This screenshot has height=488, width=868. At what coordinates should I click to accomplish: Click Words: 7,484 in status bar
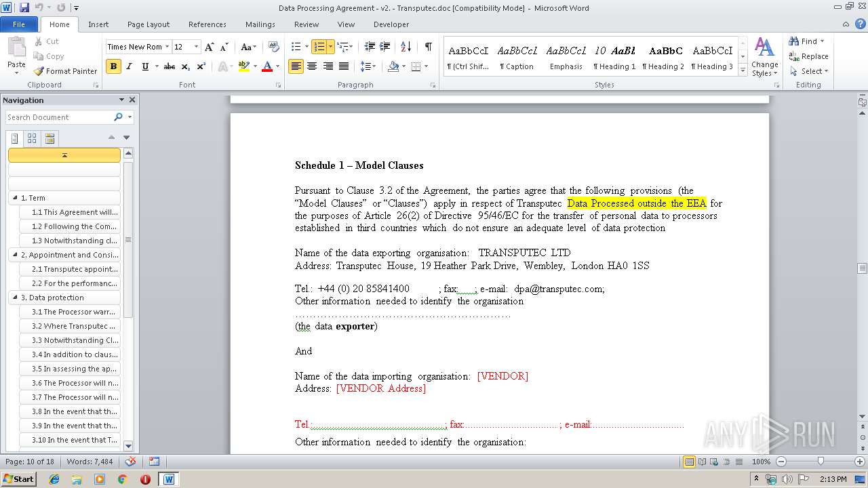click(90, 462)
